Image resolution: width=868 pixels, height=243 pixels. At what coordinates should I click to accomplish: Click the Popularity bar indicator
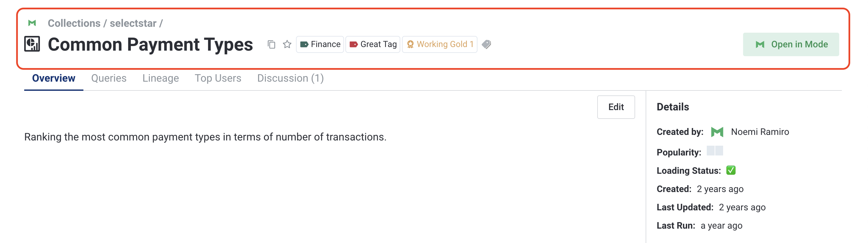pyautogui.click(x=714, y=151)
